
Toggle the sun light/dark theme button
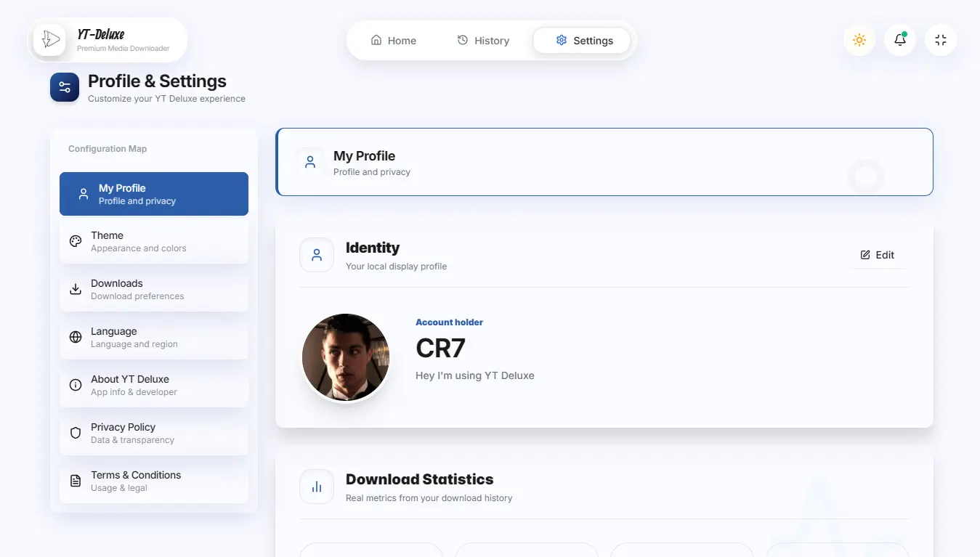click(859, 40)
